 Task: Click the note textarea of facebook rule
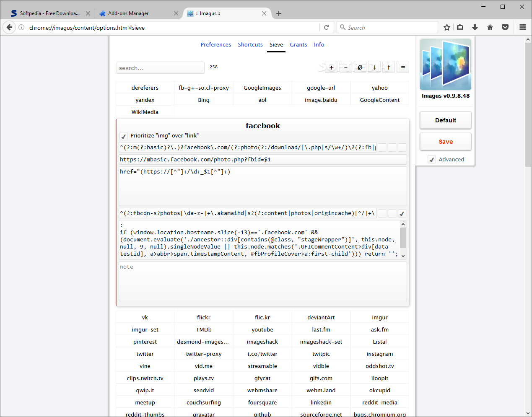coord(263,281)
